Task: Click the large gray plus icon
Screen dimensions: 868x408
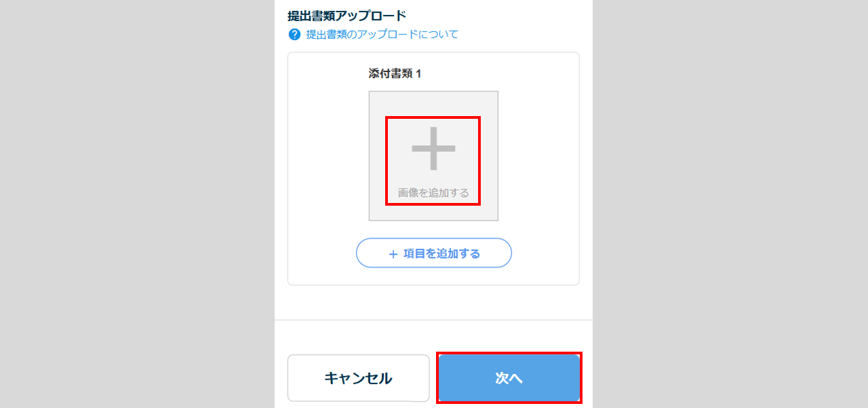Action: [x=433, y=148]
